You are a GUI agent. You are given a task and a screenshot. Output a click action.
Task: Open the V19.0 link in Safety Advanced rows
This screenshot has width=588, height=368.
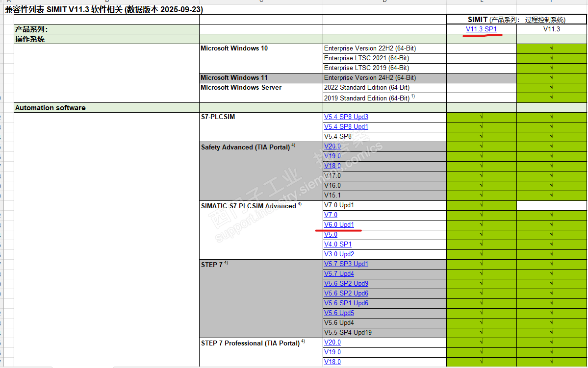[x=332, y=156]
